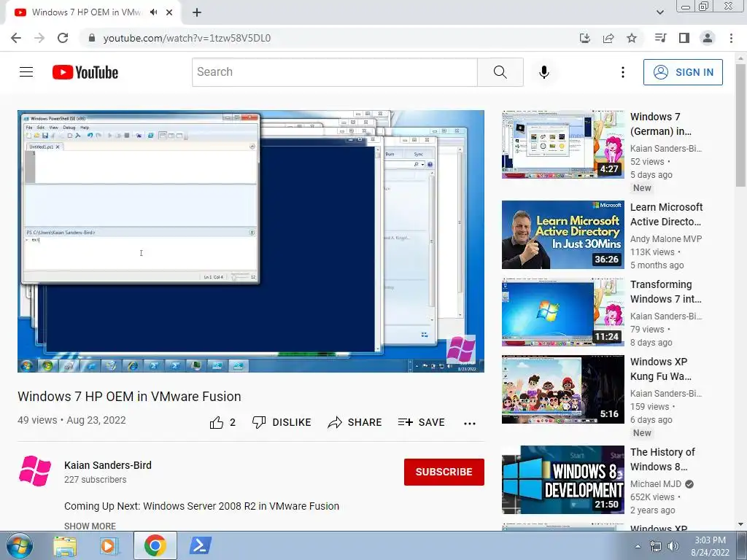The width and height of the screenshot is (747, 560).
Task: Open more actions ellipsis under video
Action: (470, 424)
